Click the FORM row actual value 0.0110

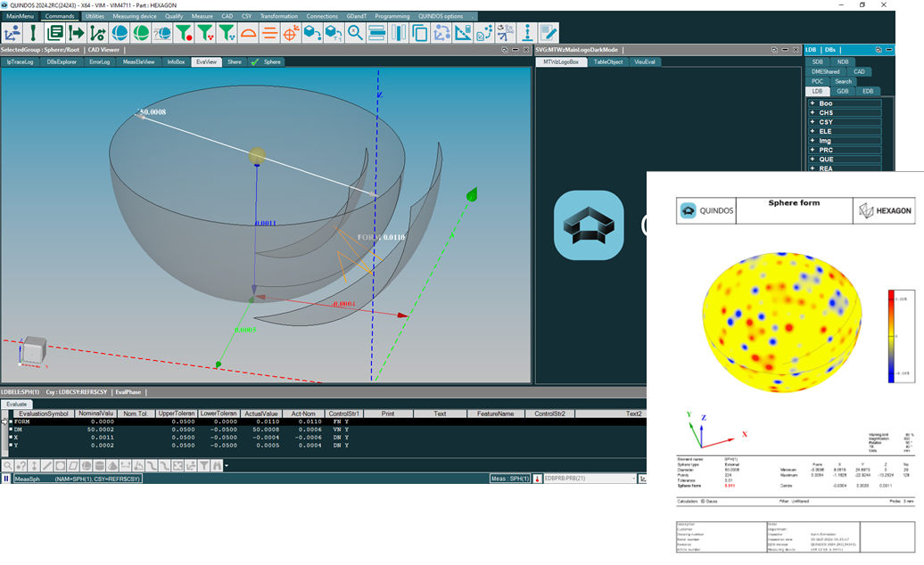[268, 422]
